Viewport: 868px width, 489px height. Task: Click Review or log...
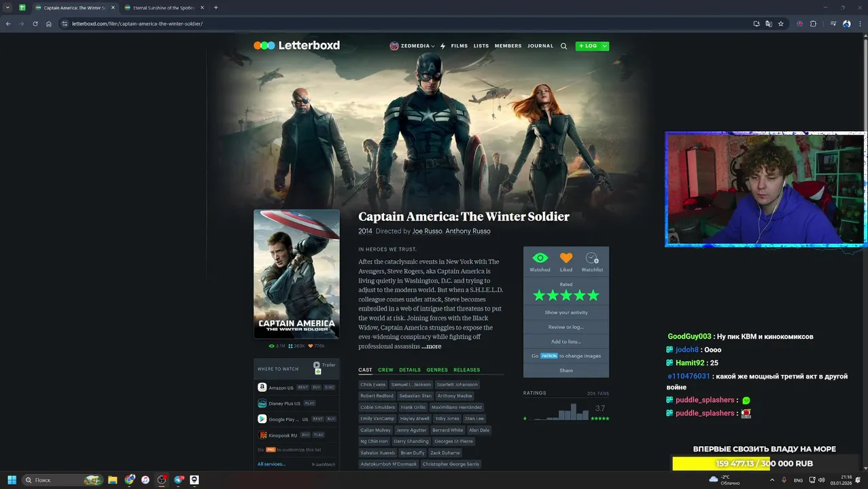(x=566, y=327)
